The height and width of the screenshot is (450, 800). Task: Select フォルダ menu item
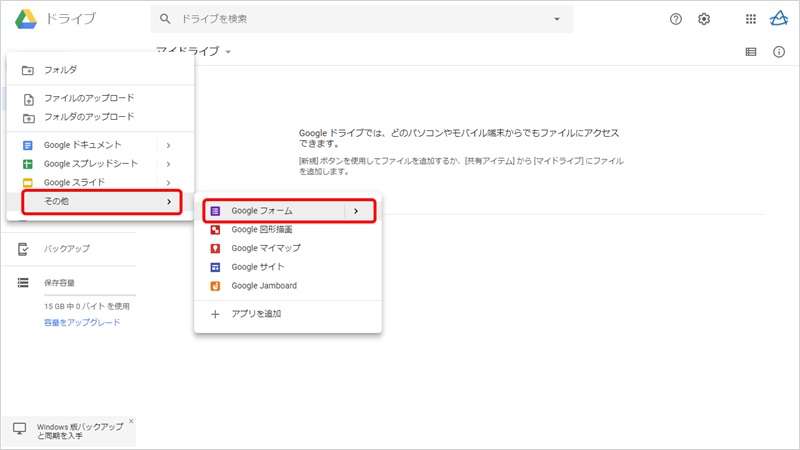[x=101, y=70]
